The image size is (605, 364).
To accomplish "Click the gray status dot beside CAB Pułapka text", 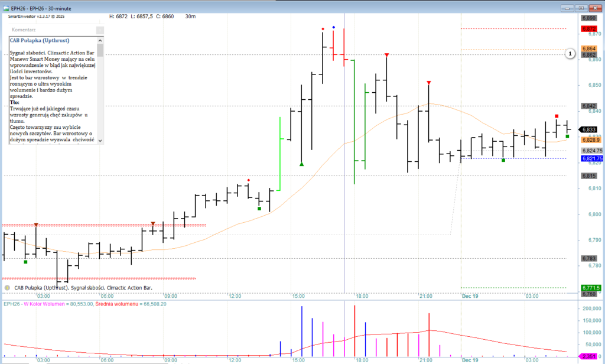I will pyautogui.click(x=7, y=288).
